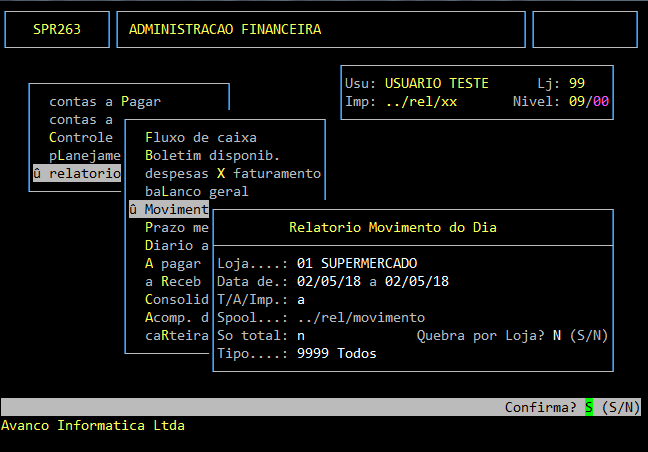Select 'caRteira' item at submenu bottom

click(176, 335)
